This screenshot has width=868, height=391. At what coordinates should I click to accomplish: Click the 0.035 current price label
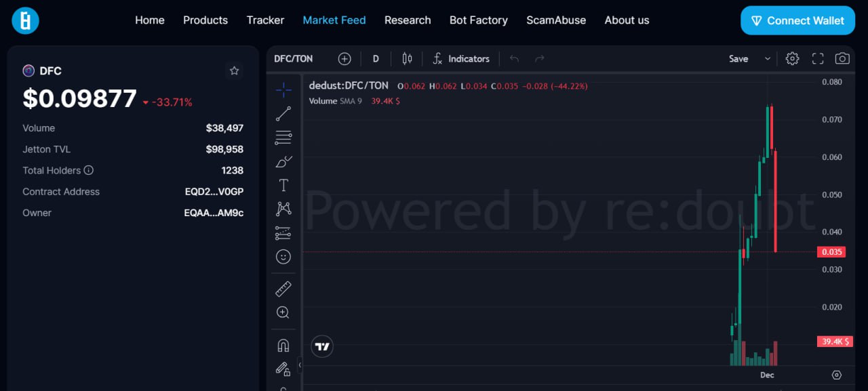point(831,252)
